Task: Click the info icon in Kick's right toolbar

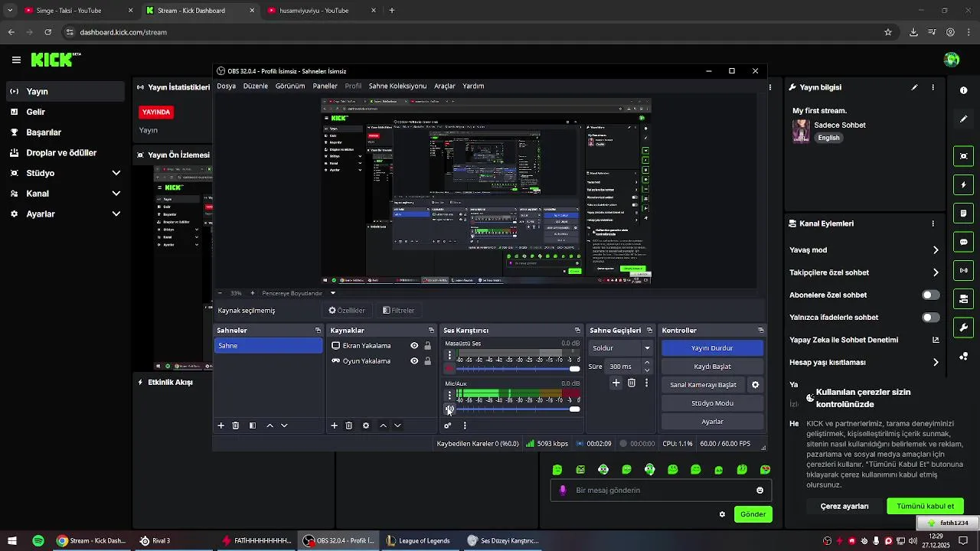Action: click(963, 90)
